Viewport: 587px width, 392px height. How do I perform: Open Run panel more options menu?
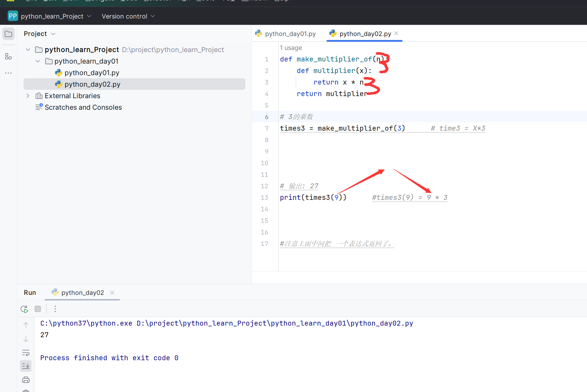tap(55, 309)
